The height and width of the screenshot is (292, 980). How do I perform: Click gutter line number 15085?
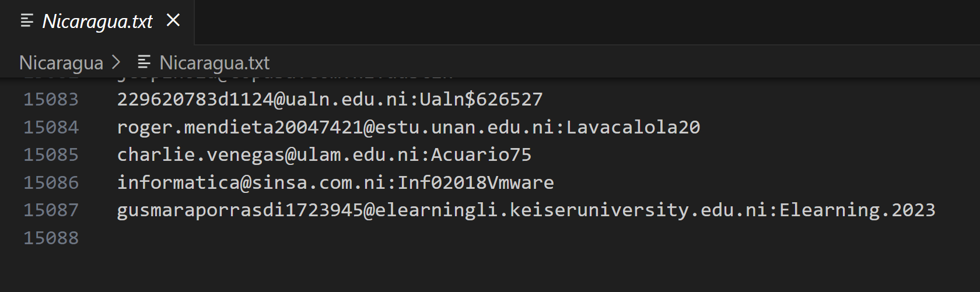tap(51, 154)
